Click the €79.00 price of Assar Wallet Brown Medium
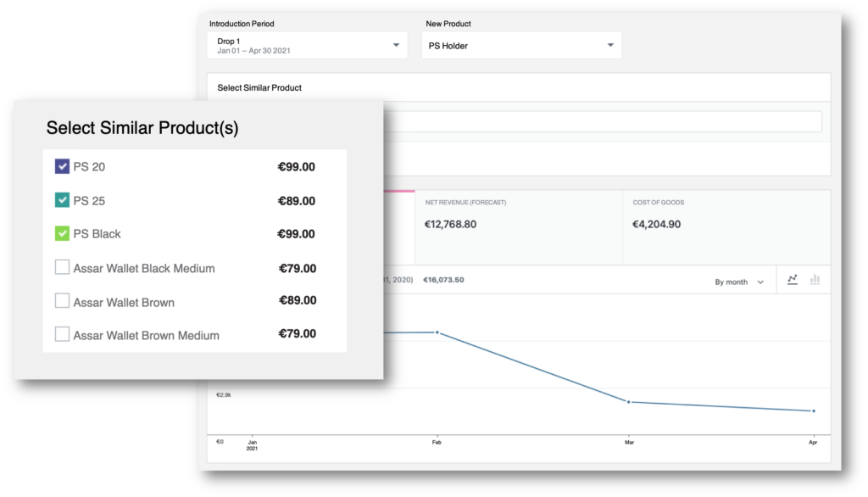Image resolution: width=868 pixels, height=497 pixels. coord(298,333)
